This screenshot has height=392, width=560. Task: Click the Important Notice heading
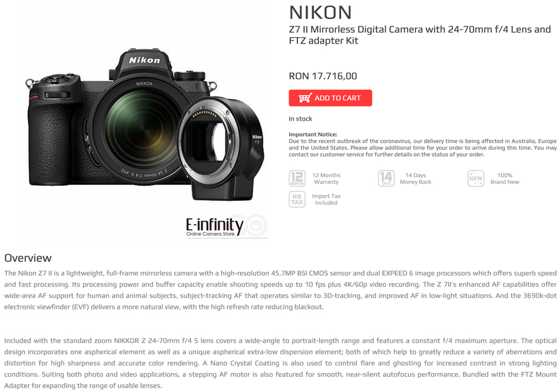point(313,134)
